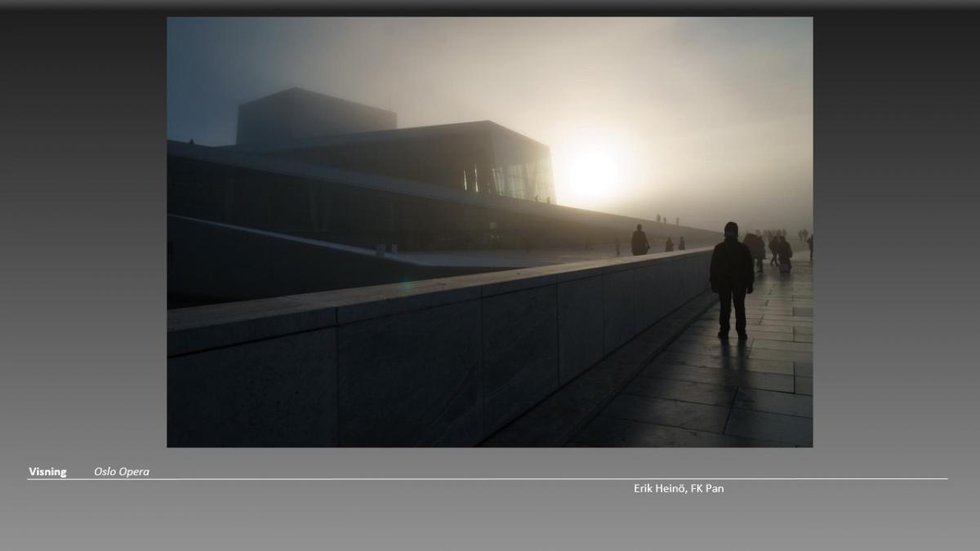Click the 'Erik Heinö, FK Pan' credit
Screen dimensions: 980x551
(679, 488)
